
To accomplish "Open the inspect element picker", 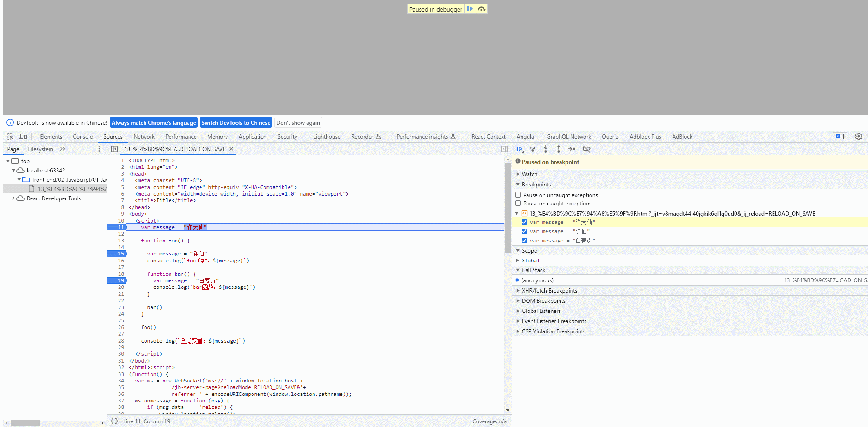I will (x=10, y=137).
